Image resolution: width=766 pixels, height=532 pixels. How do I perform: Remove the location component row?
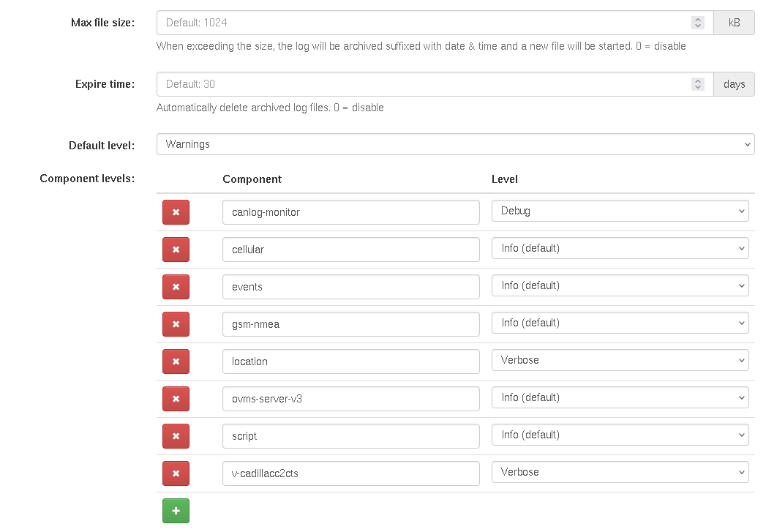[x=176, y=361]
